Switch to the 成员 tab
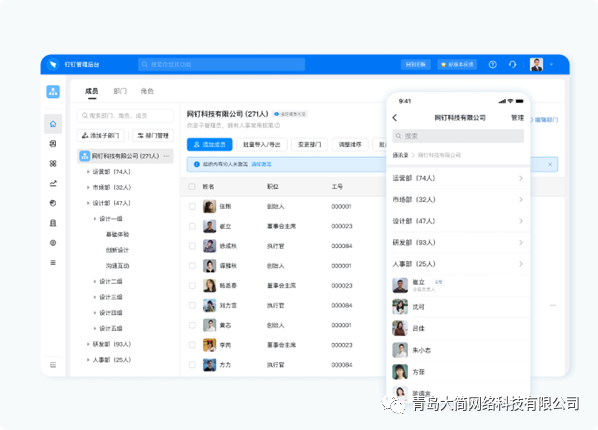The image size is (598, 430). (92, 91)
